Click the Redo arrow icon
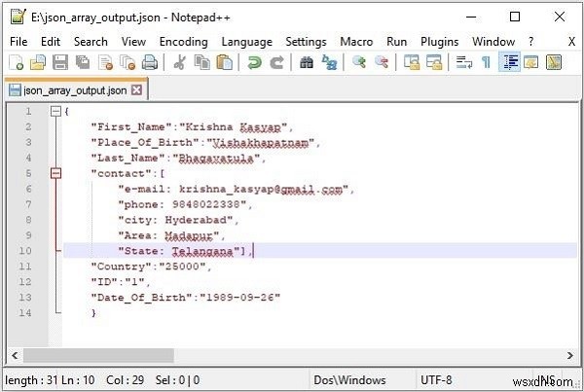Screen dimensions: 584x392 [x=276, y=62]
